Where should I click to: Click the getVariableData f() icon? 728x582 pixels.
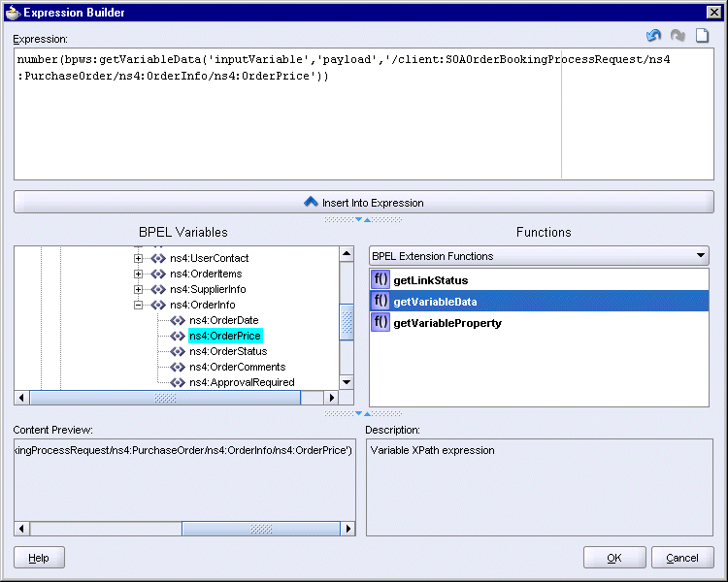(x=381, y=302)
